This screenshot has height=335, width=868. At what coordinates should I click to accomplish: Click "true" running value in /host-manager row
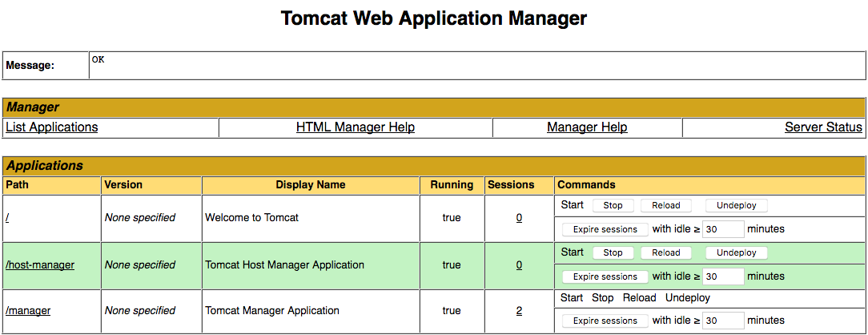(452, 265)
